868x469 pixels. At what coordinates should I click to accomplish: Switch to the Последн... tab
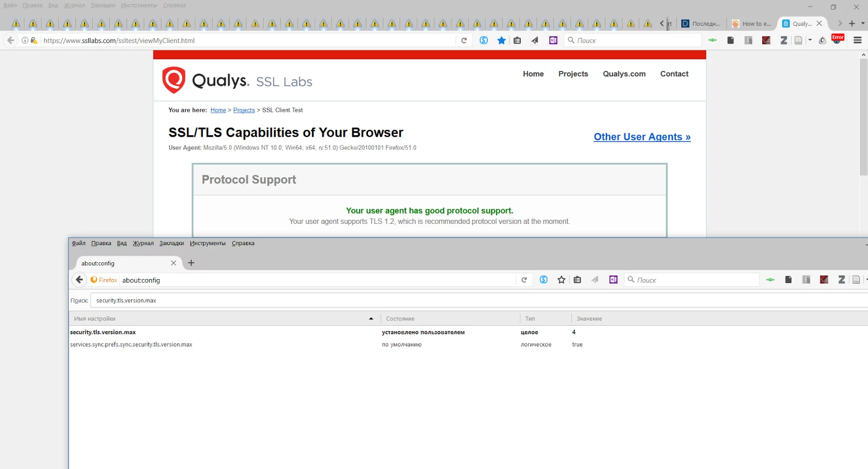(x=701, y=23)
